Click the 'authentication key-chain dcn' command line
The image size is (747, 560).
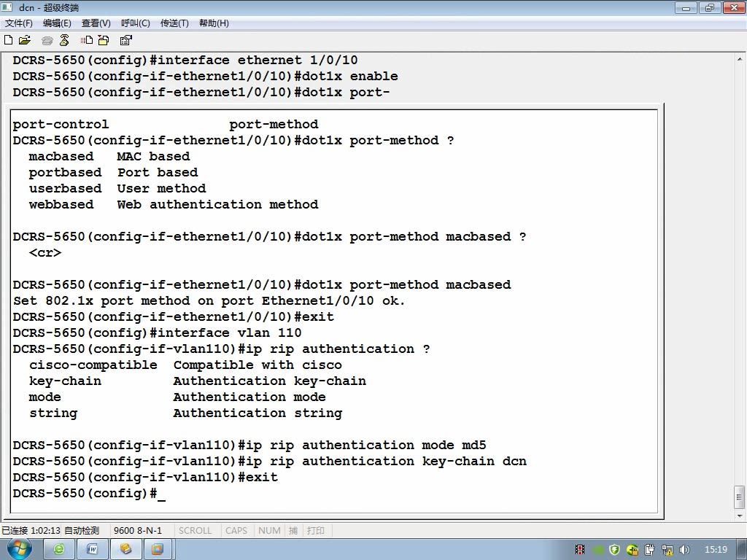(270, 462)
